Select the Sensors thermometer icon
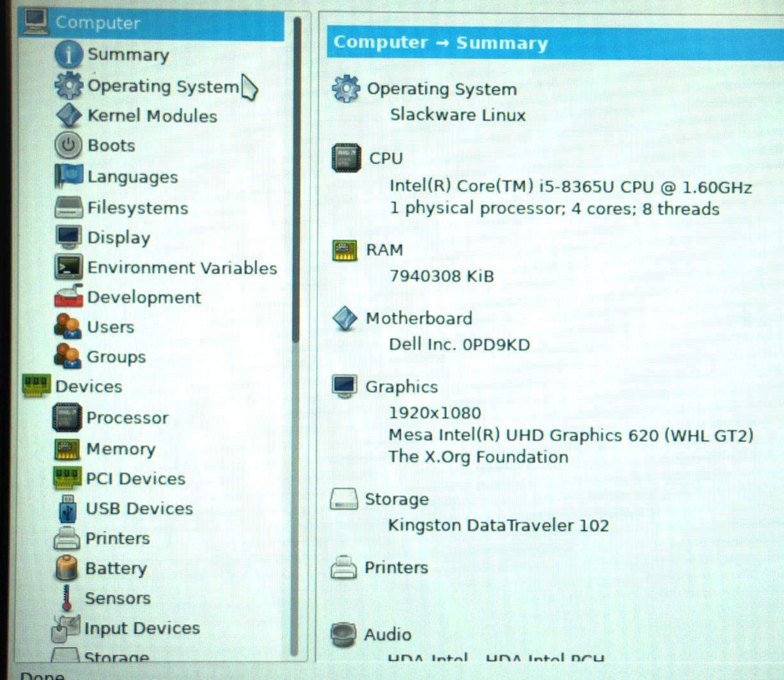This screenshot has width=784, height=680. pos(67,598)
